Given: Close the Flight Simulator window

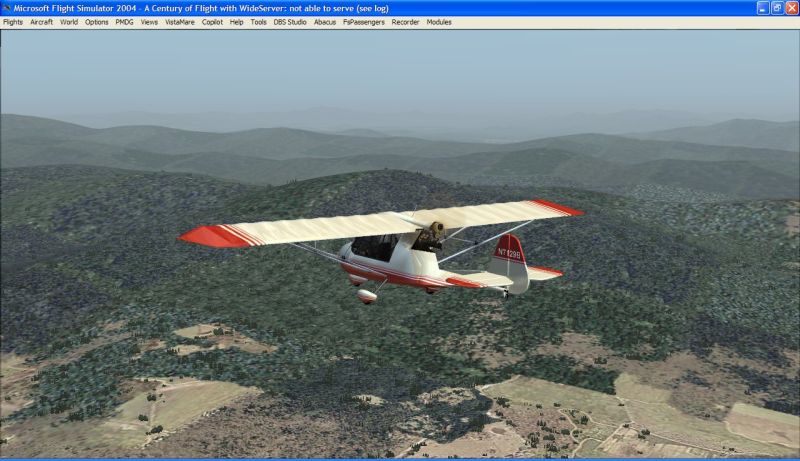Looking at the screenshot, I should pos(791,8).
